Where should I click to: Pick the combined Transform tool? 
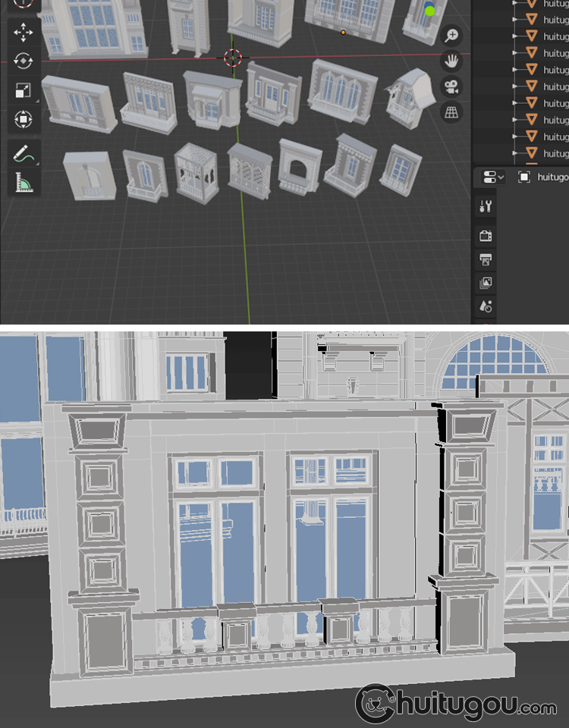point(23,119)
